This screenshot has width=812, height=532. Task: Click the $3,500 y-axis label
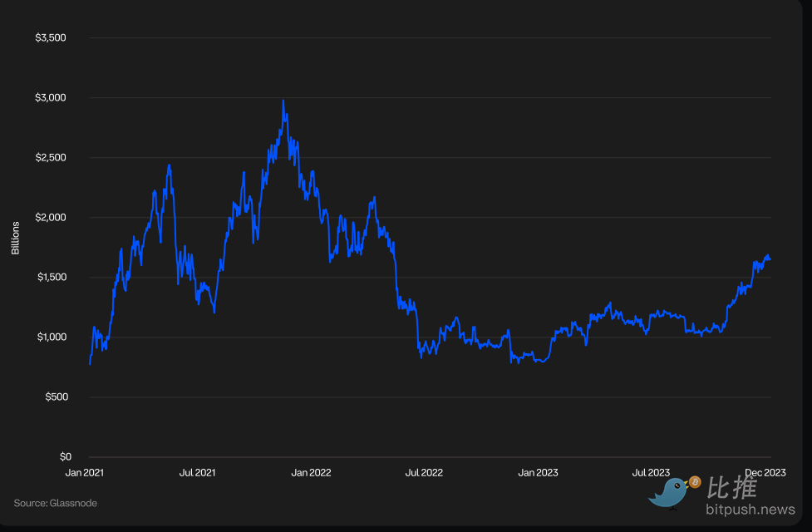pos(50,38)
